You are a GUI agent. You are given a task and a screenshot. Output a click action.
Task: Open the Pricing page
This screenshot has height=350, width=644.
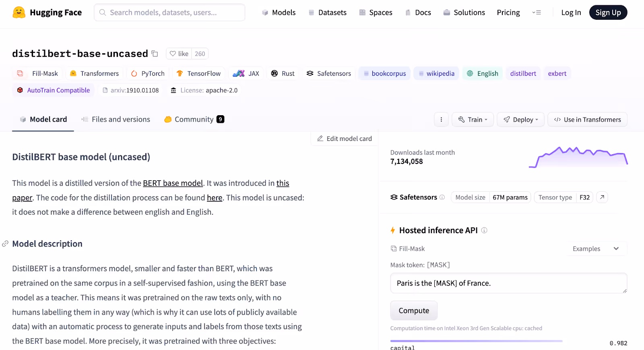point(508,12)
